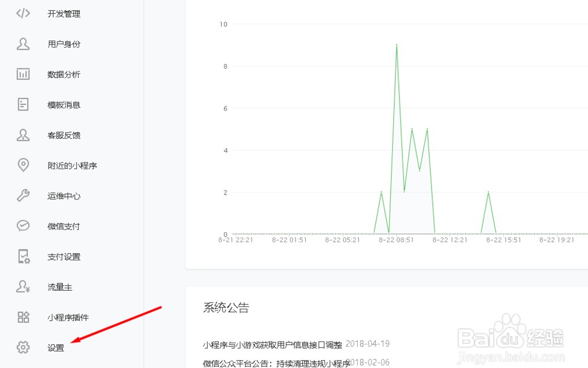Open the announcement about 用户信息接口调整
This screenshot has width=588, height=368.
(x=272, y=343)
